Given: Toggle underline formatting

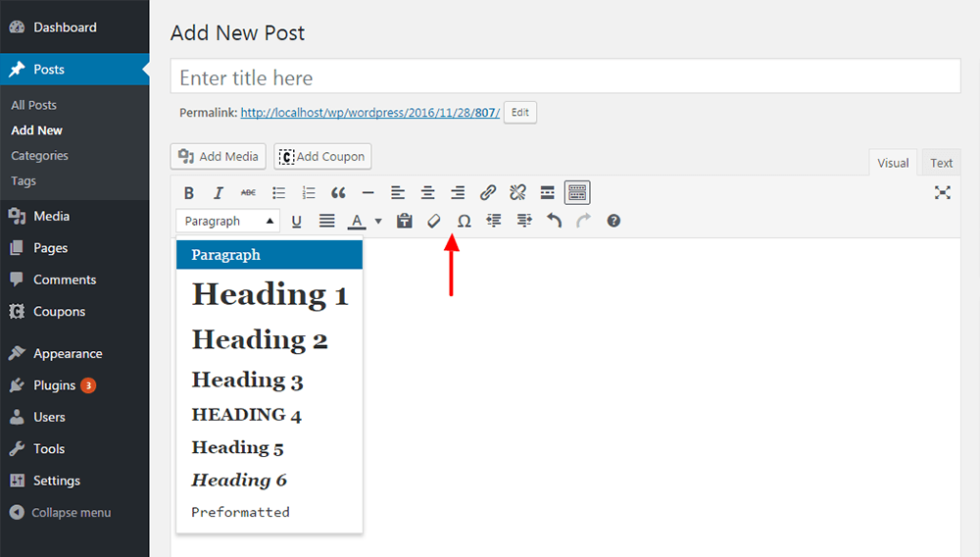Looking at the screenshot, I should (x=297, y=222).
